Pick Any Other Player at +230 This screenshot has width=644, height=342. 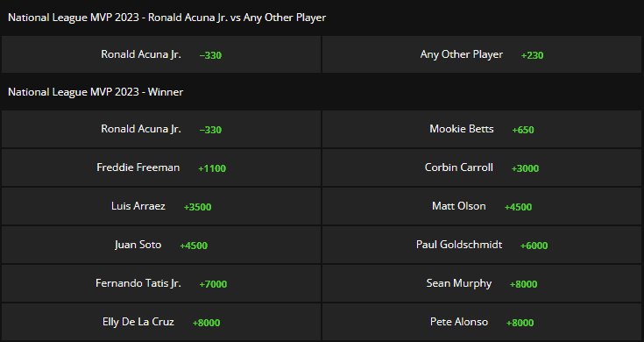pyautogui.click(x=482, y=54)
